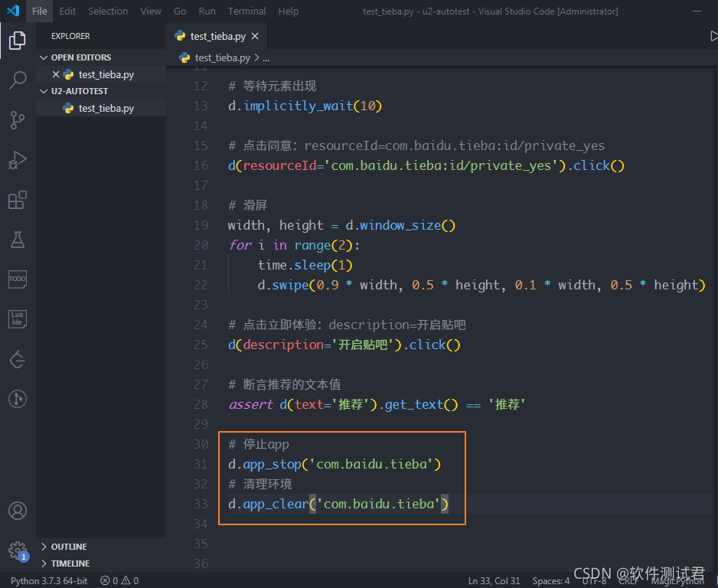
Task: Click the EXPLORER panel title
Action: pos(70,36)
